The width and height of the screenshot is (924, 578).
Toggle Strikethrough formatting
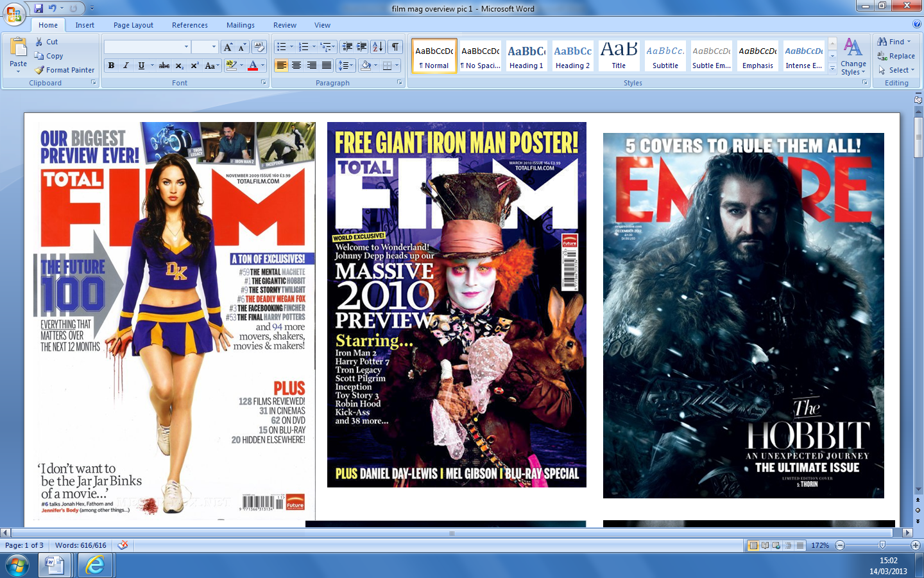pyautogui.click(x=164, y=66)
